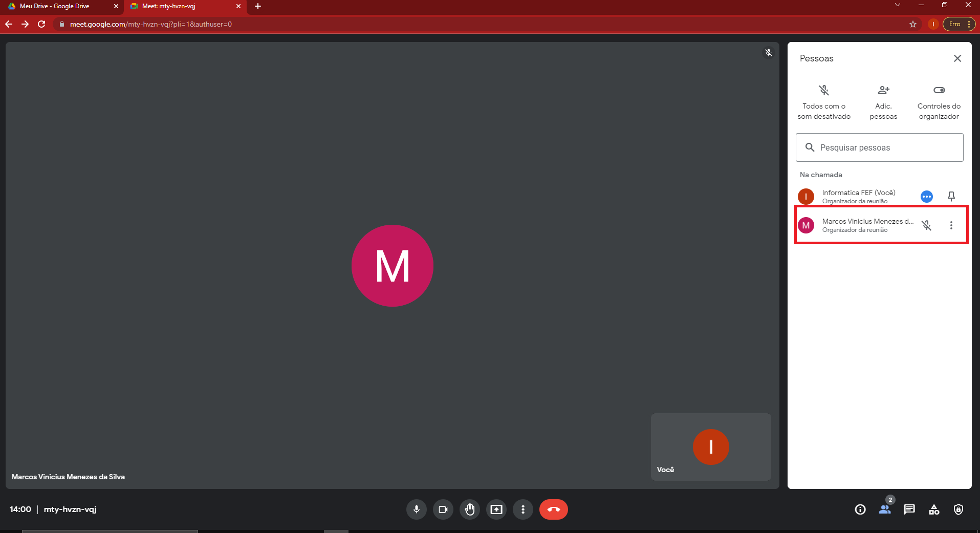Open more actions for Marcos Vinicius Menezes

point(951,225)
